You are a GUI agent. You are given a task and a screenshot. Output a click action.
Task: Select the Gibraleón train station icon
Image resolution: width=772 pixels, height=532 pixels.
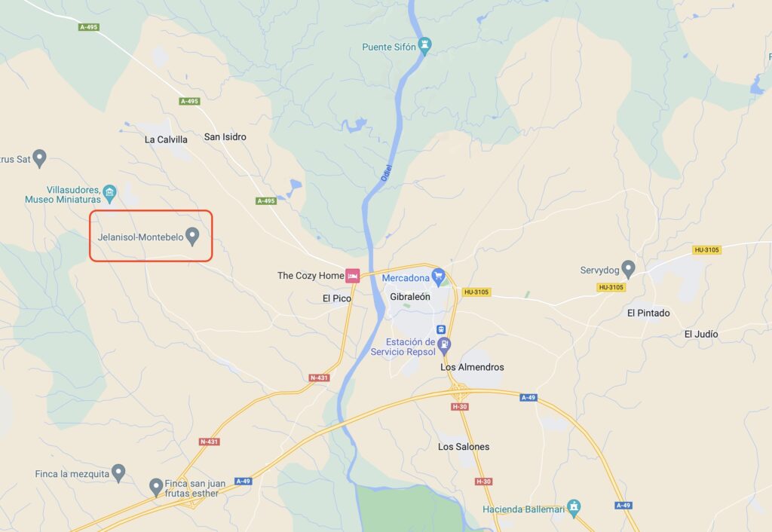(x=441, y=329)
